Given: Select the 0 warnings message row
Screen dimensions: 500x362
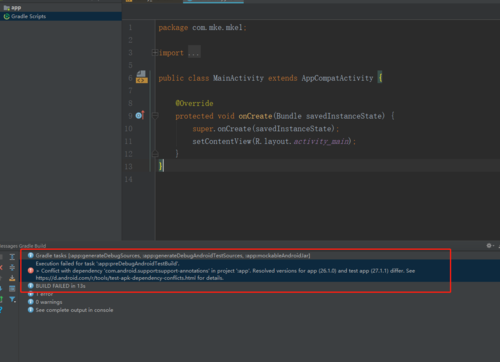Looking at the screenshot, I should [49, 302].
